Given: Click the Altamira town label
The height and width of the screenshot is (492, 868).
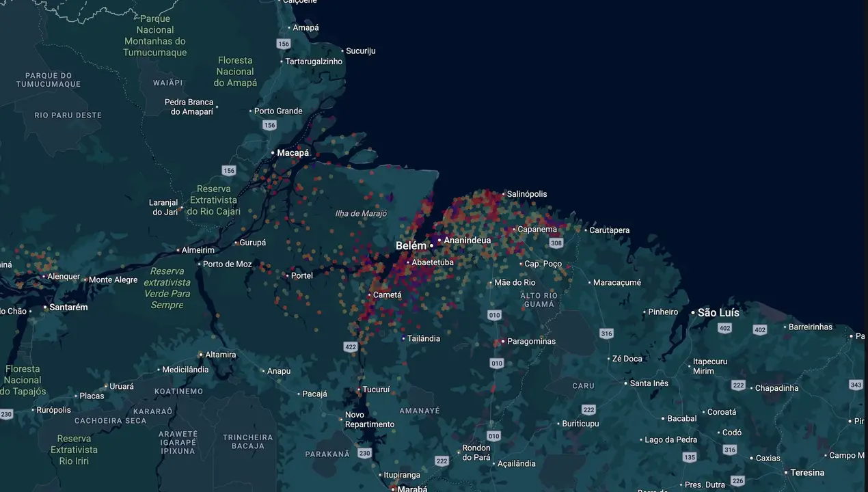Looking at the screenshot, I should (x=221, y=355).
